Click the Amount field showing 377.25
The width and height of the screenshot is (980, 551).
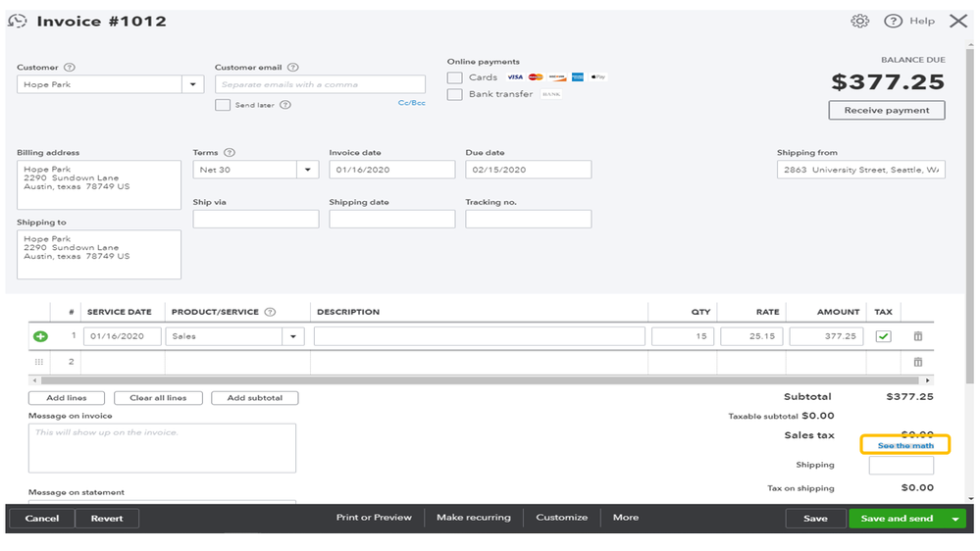826,336
